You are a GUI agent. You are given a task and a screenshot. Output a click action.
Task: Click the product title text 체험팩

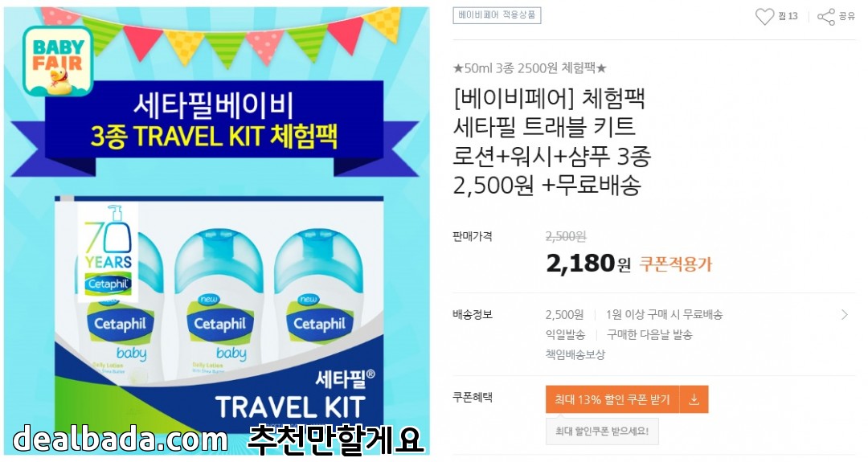(613, 100)
